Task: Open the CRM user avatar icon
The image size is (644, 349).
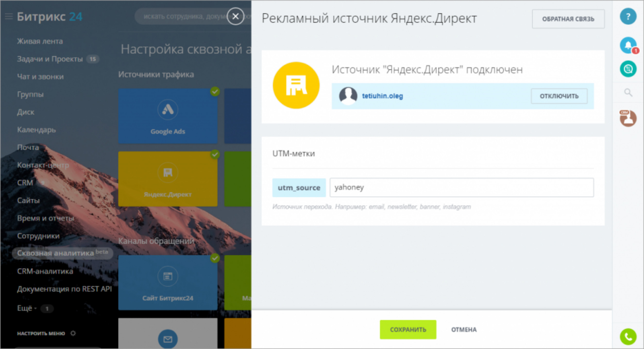Action: (x=628, y=118)
